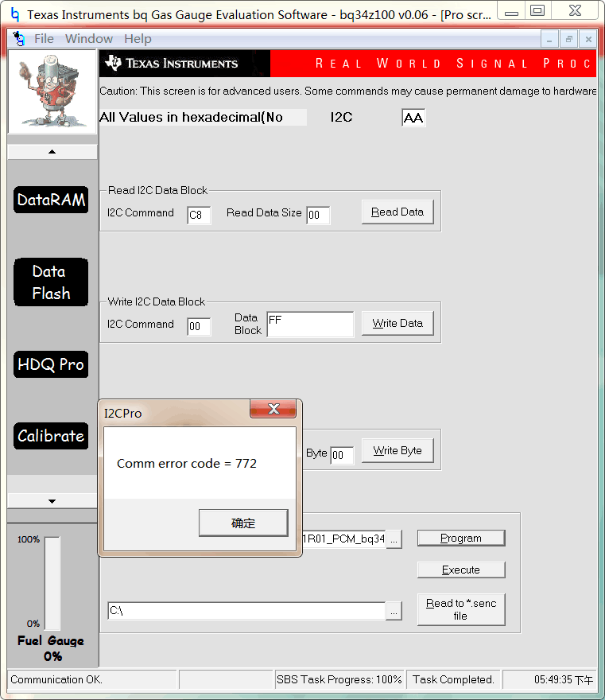Minimize the inner Pro screen window

pyautogui.click(x=549, y=39)
